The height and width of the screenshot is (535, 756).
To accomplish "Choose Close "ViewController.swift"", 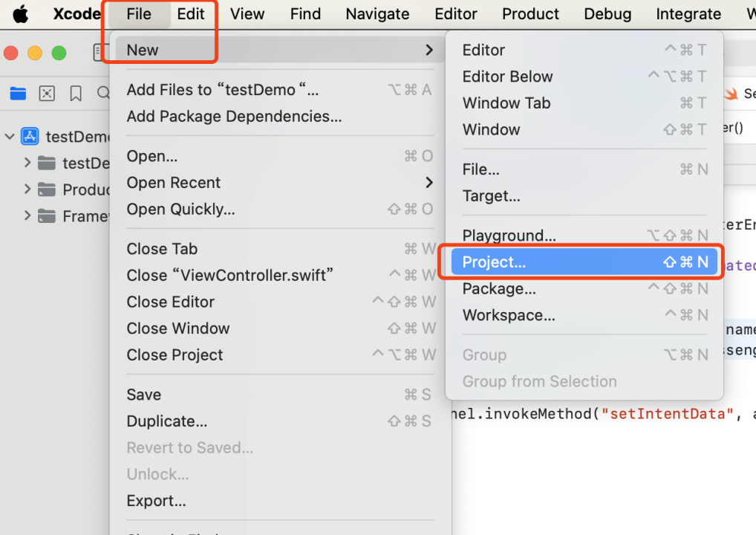I will (278, 276).
